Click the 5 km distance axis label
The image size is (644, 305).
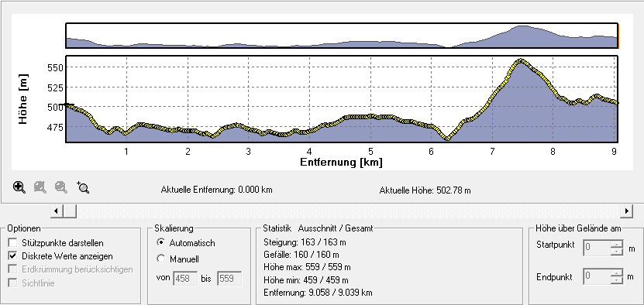click(x=370, y=152)
